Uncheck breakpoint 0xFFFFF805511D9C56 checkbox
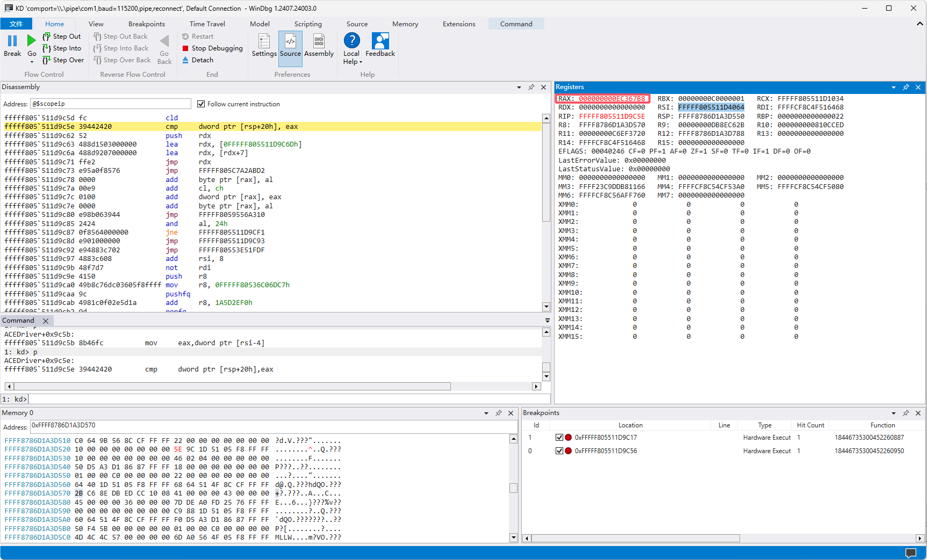 tap(559, 451)
